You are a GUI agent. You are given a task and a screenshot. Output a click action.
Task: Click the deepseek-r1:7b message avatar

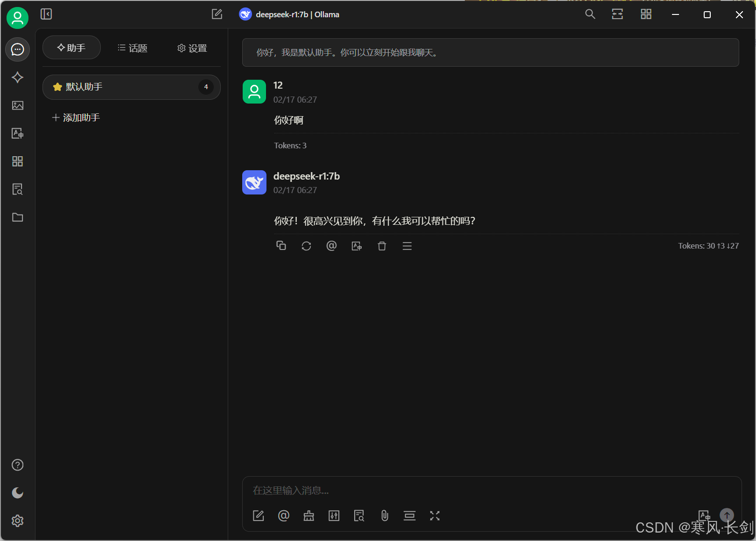[254, 182]
